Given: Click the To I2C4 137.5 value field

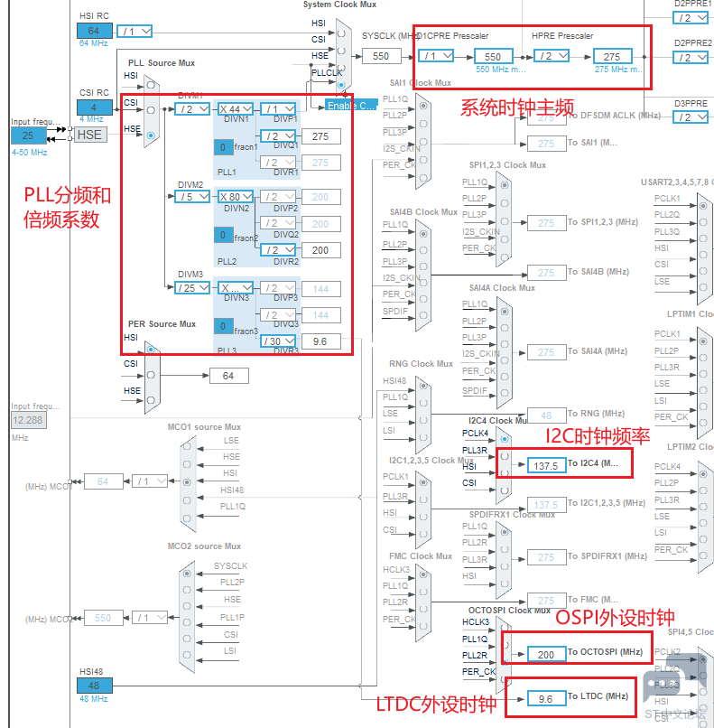Looking at the screenshot, I should (546, 465).
